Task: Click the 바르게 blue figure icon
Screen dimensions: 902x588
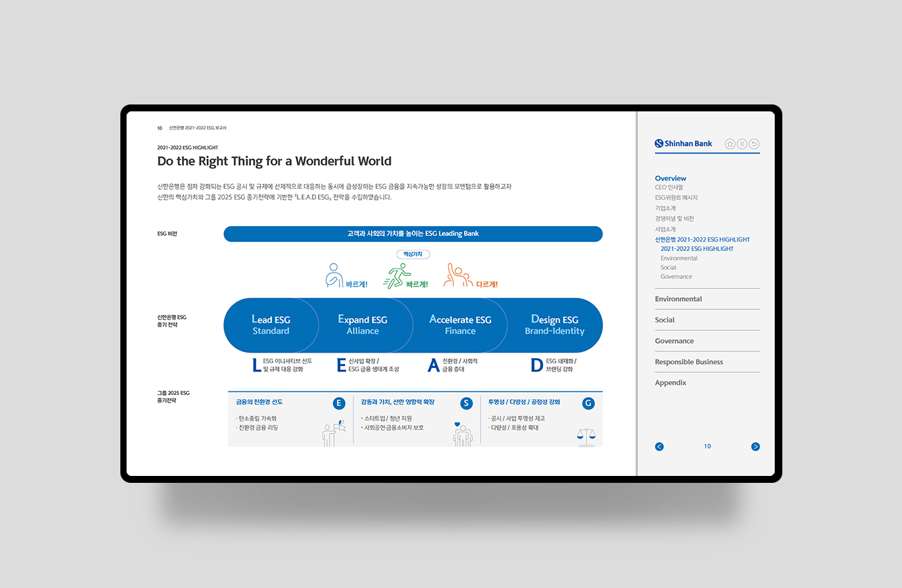Action: 334,275
